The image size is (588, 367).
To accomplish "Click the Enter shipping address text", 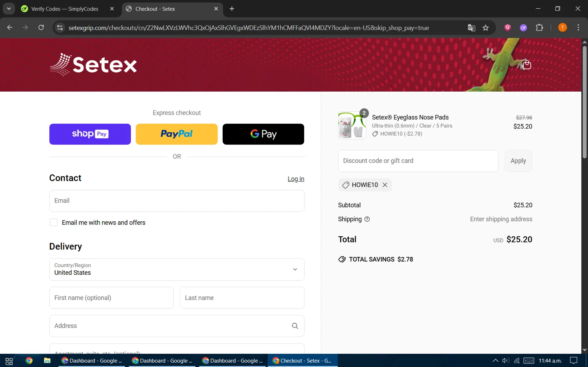I will tap(501, 219).
